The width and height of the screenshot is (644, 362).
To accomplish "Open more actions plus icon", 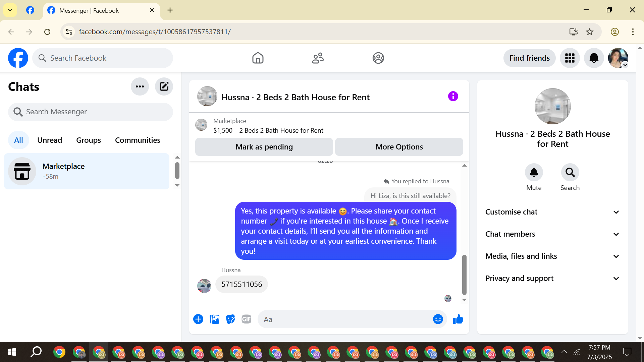I will pos(198,319).
